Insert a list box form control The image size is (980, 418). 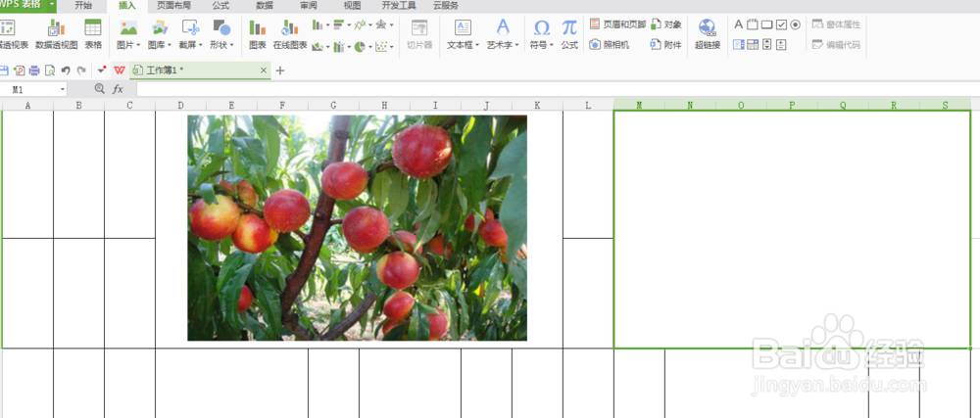pyautogui.click(x=739, y=45)
